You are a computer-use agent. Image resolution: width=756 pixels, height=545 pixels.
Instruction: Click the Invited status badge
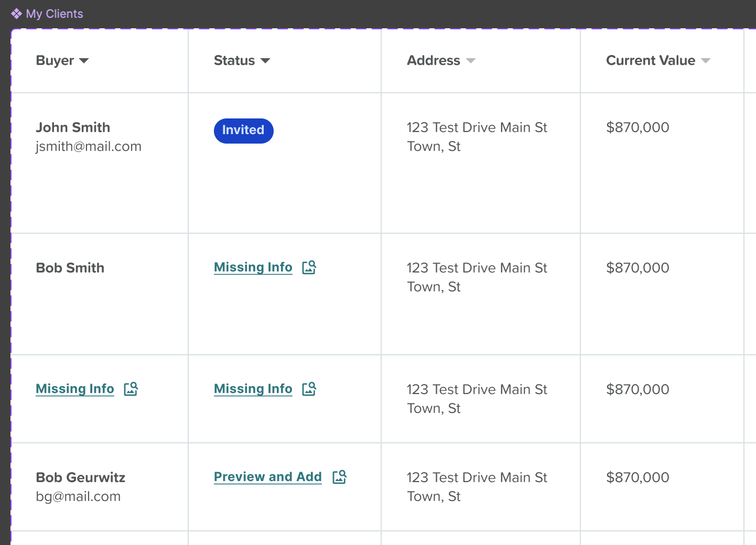[244, 130]
